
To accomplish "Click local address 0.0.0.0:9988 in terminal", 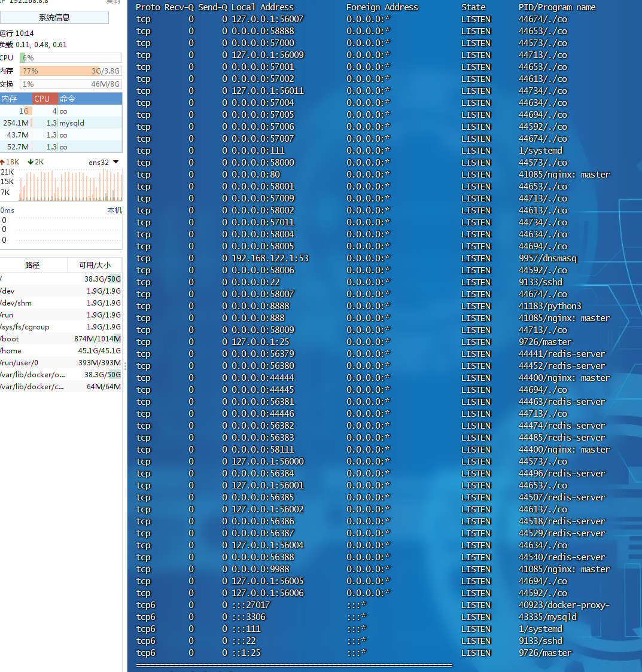I will tap(261, 570).
